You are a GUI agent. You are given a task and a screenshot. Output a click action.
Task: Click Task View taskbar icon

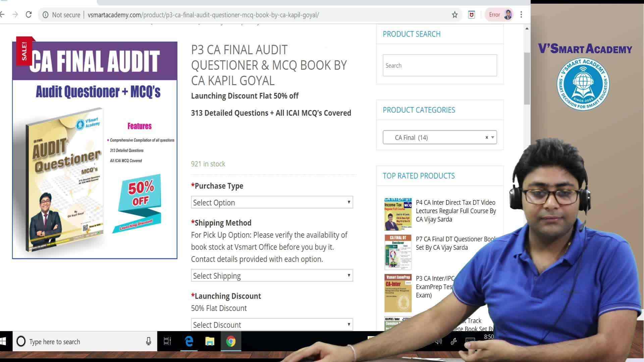click(167, 341)
